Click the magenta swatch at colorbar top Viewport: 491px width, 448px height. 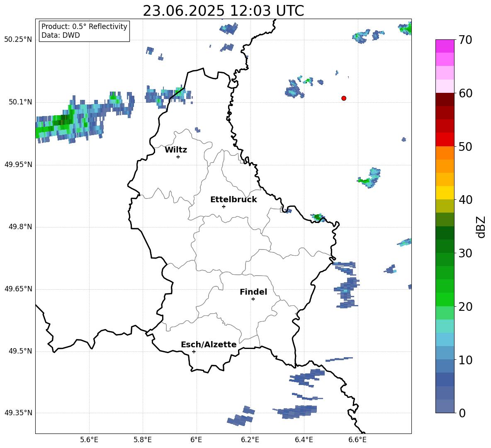point(445,46)
